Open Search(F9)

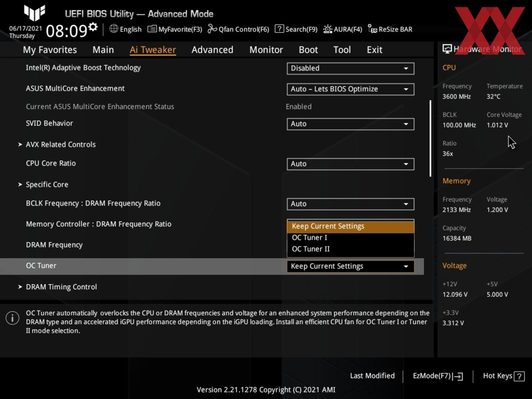[x=296, y=29]
